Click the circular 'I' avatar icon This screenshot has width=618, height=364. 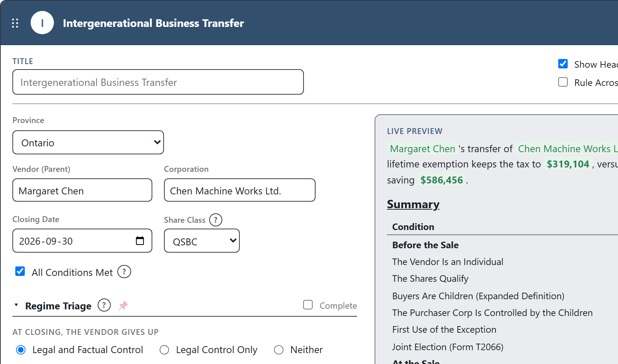pos(42,23)
